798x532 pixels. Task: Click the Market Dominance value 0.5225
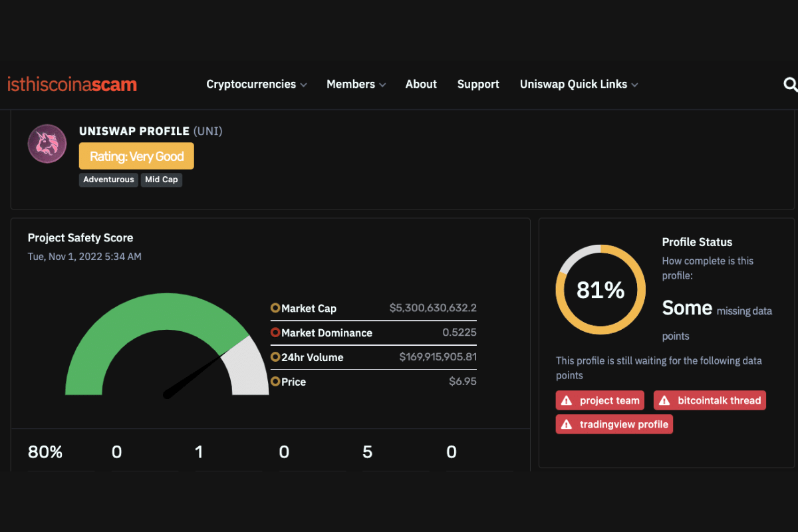[x=460, y=332]
